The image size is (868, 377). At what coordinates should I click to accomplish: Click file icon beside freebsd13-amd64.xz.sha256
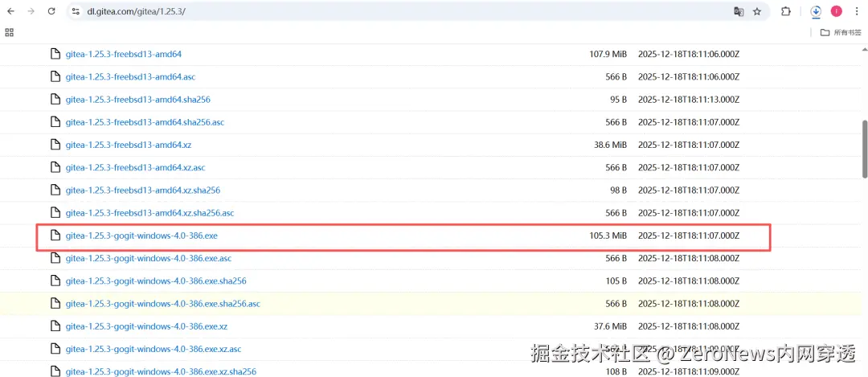click(55, 191)
